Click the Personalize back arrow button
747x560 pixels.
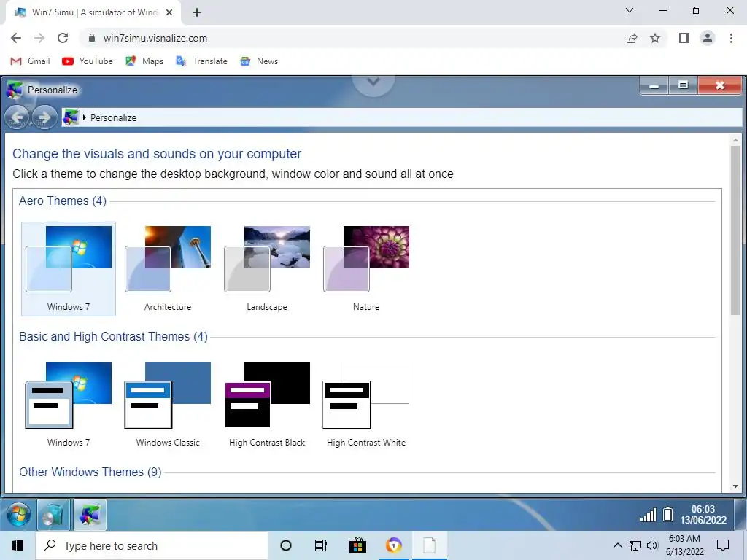[x=18, y=117]
